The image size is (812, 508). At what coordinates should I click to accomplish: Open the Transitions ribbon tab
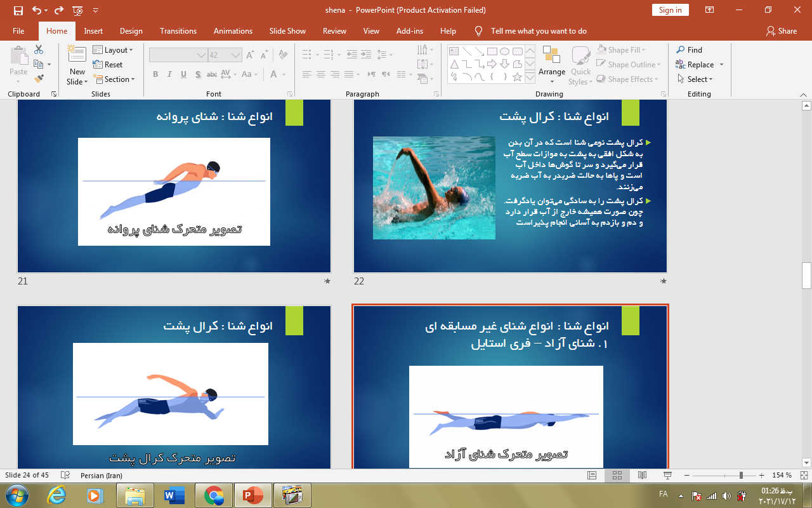178,30
